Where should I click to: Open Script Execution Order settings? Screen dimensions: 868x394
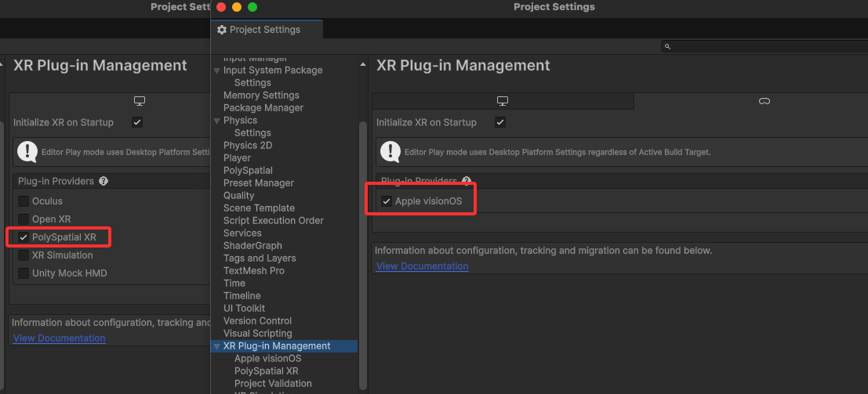pyautogui.click(x=274, y=220)
